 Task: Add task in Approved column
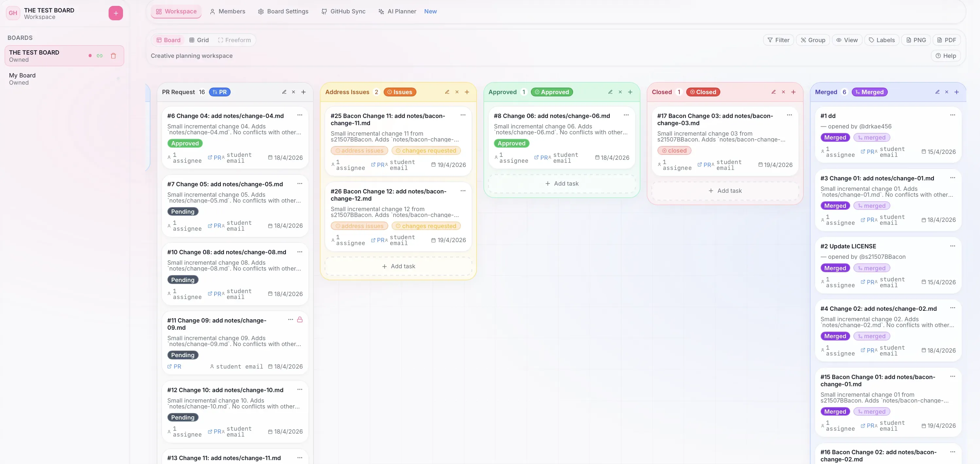click(562, 184)
